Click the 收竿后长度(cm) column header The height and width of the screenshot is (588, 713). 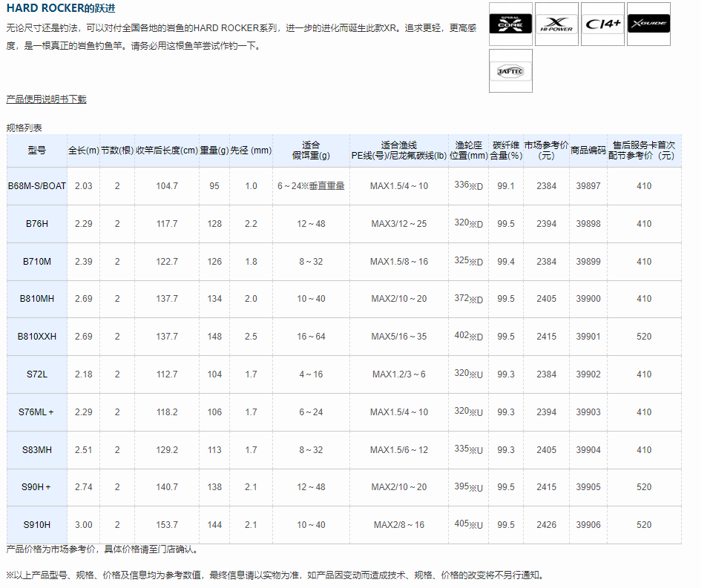pos(167,151)
